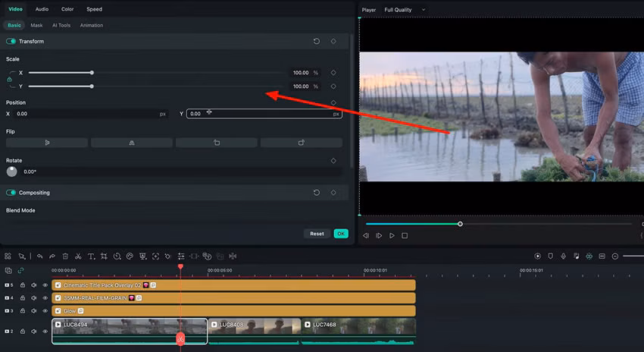
Task: Hide track 3 using the eye icon
Action: click(x=45, y=311)
